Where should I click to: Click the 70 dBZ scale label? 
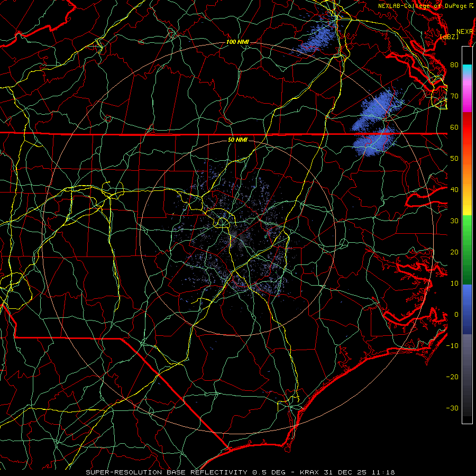pyautogui.click(x=454, y=96)
